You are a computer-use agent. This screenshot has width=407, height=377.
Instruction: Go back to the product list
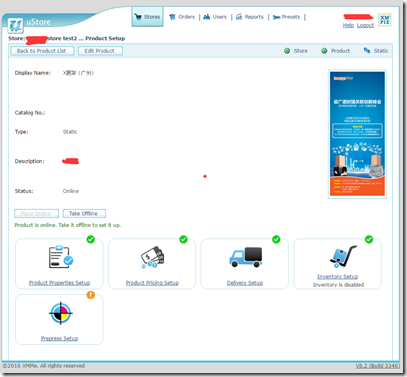point(42,51)
